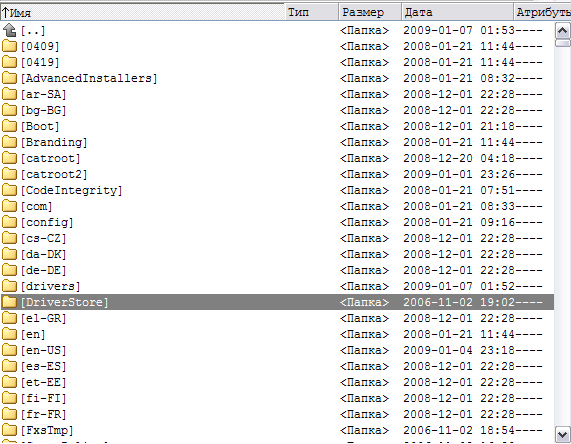Sort files by the Имя column header
The width and height of the screenshot is (571, 444).
click(142, 12)
